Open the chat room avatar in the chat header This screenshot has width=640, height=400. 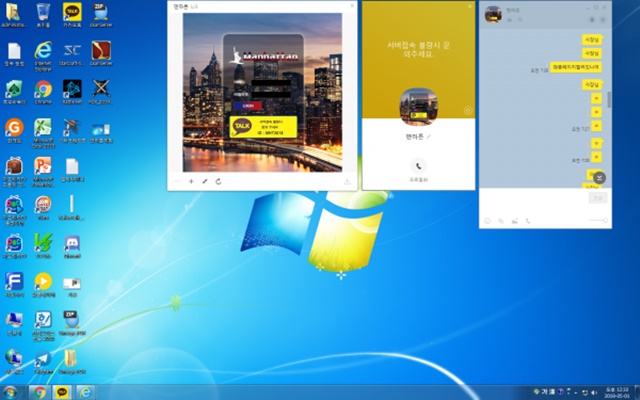493,14
